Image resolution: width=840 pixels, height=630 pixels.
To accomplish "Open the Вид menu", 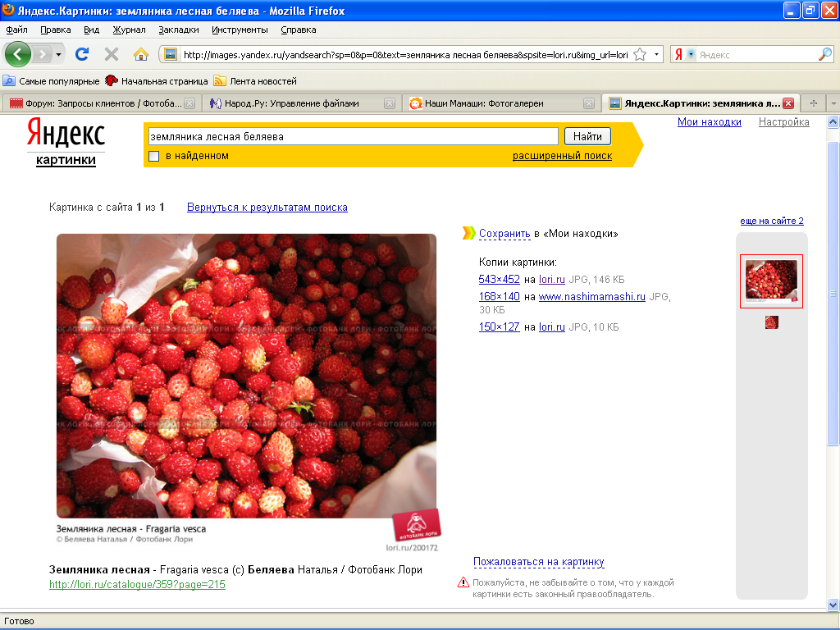I will 91,30.
